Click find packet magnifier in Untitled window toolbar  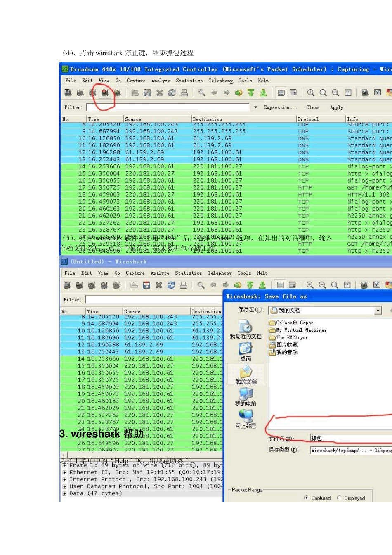[x=201, y=285]
